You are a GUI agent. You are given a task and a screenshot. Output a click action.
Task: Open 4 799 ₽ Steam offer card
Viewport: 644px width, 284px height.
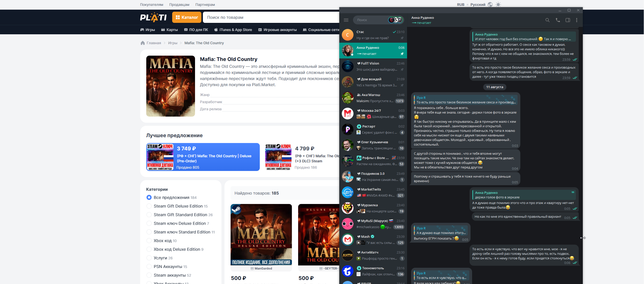tap(302, 157)
